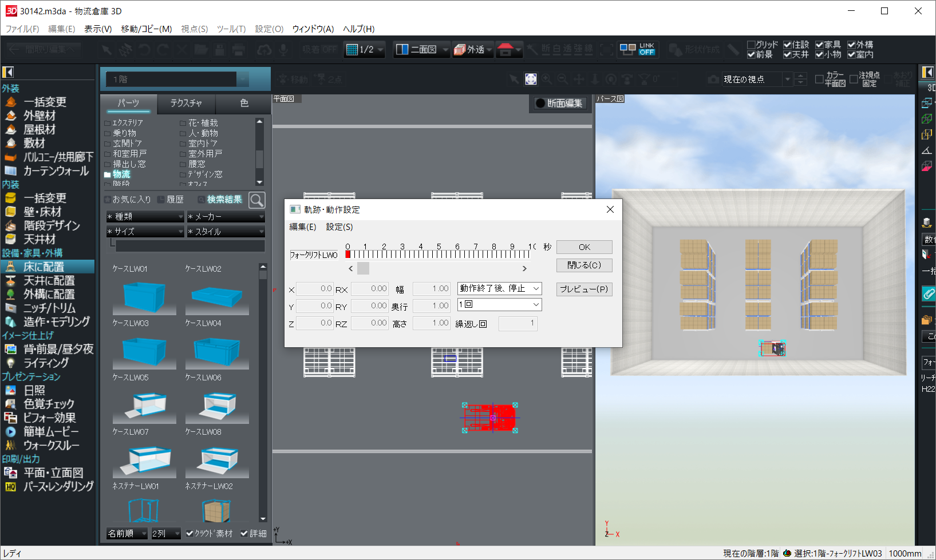Click the 断面編集 section edit button
The image size is (936, 560).
pos(559,103)
